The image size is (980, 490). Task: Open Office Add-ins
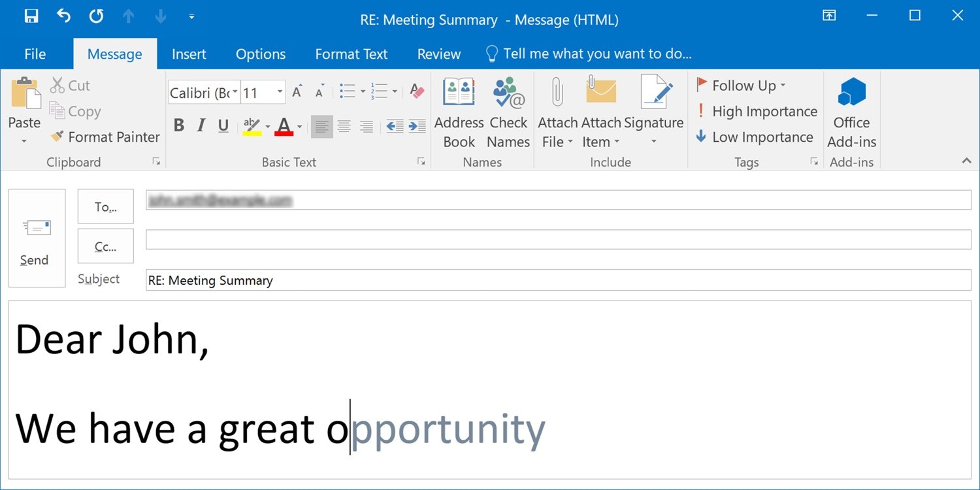851,111
